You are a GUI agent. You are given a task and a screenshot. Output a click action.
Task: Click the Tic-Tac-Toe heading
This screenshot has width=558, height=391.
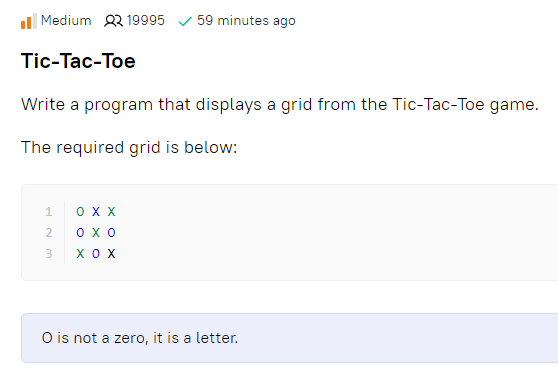(78, 61)
